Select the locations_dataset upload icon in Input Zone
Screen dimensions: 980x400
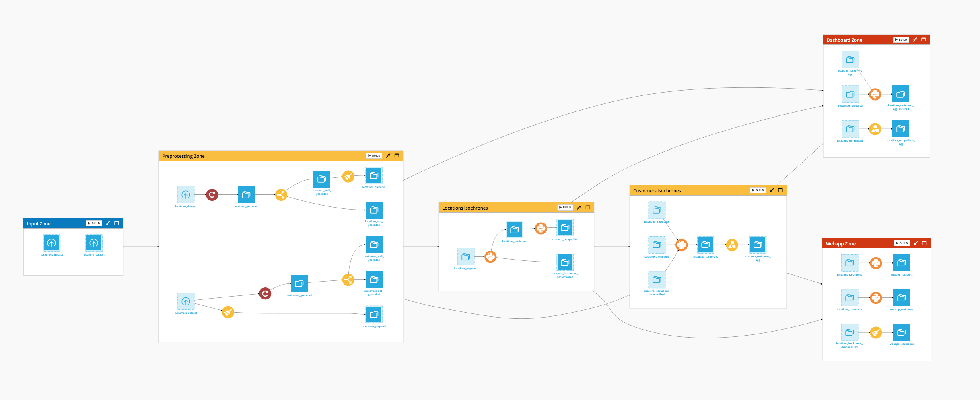pos(94,243)
